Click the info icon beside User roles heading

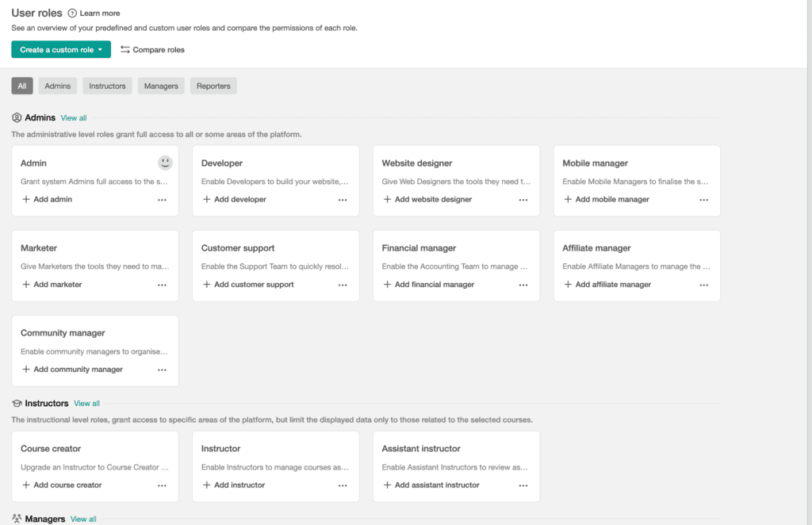point(73,13)
